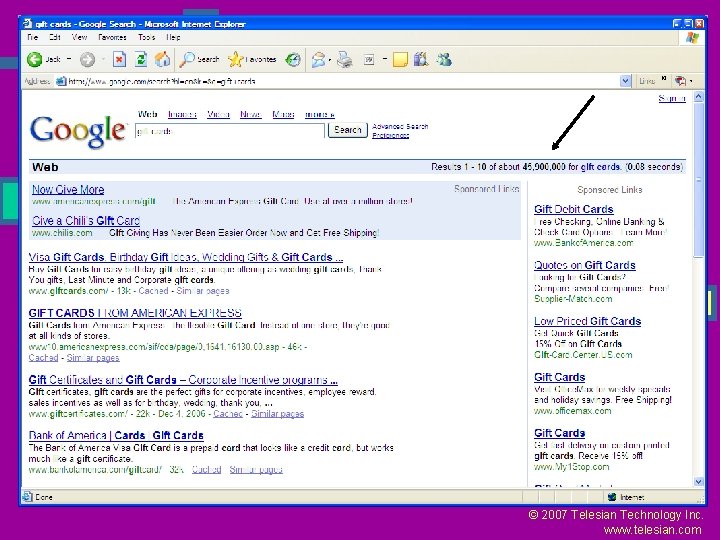Expand the Back button history dropdown arrow

point(69,59)
